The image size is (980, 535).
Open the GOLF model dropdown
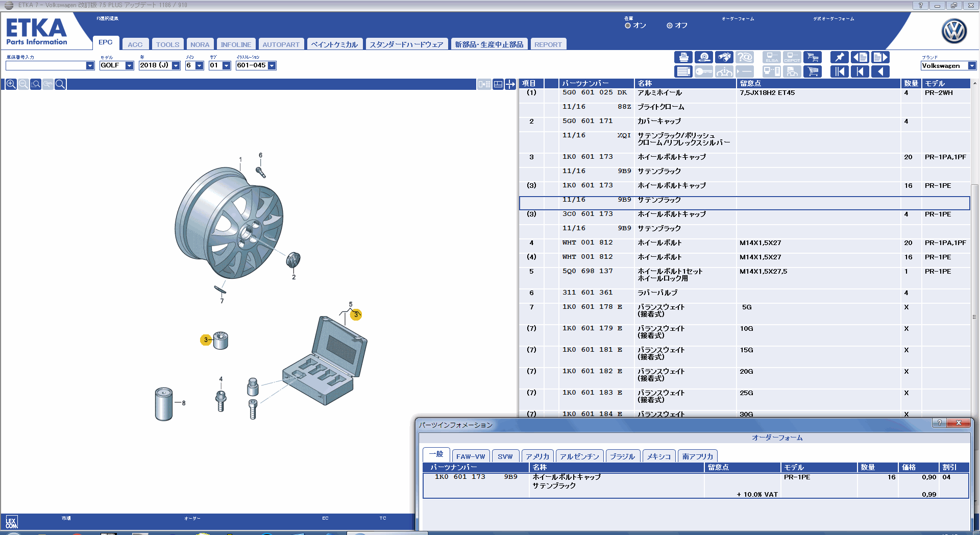(x=129, y=66)
